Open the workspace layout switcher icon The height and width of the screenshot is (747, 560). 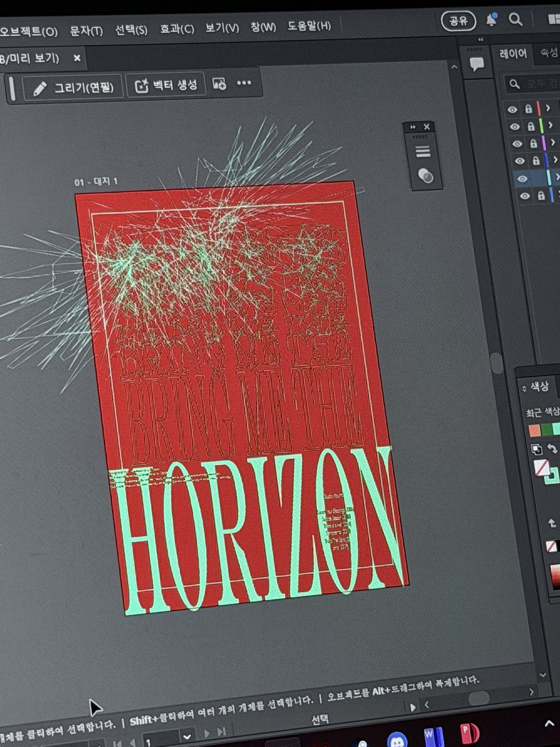[x=553, y=19]
